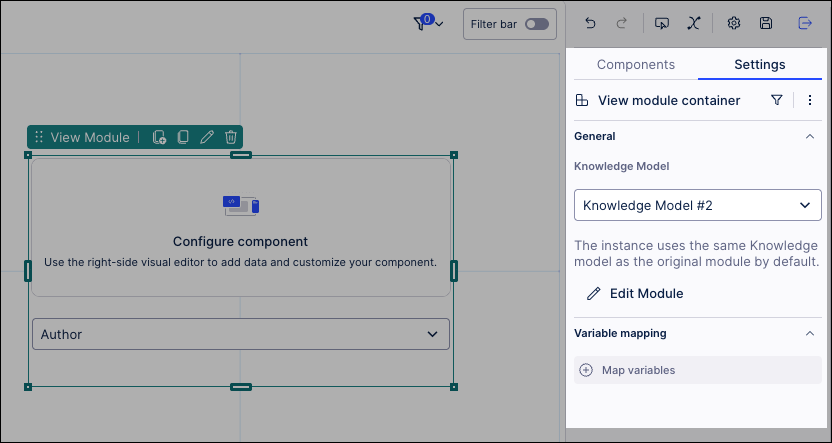The image size is (832, 443).
Task: Click the variables icon in top toolbar
Action: click(x=693, y=23)
